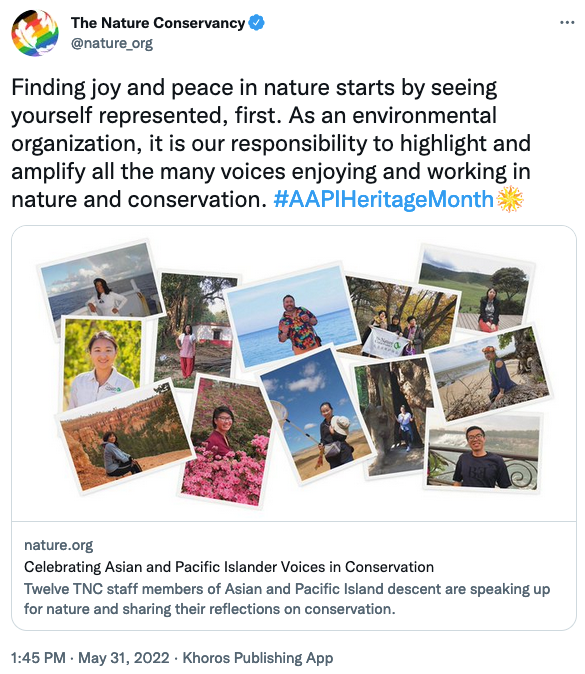Click the nature.org domain in the card

point(58,545)
